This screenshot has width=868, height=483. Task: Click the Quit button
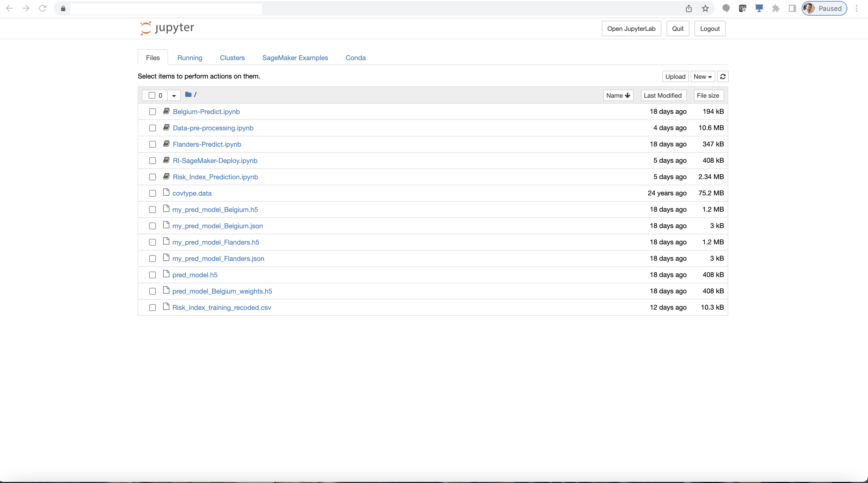click(678, 29)
